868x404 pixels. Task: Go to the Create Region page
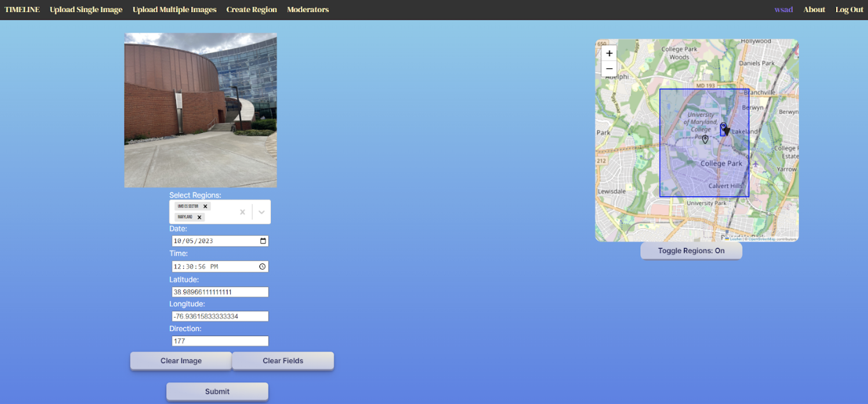tap(251, 10)
